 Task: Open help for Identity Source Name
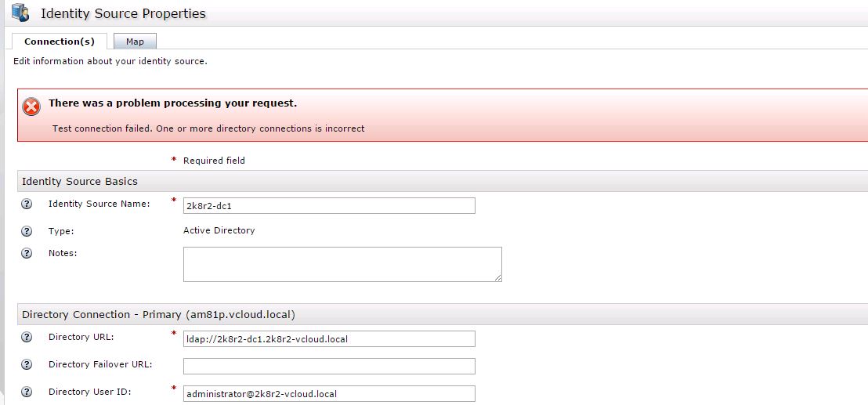pyautogui.click(x=27, y=204)
